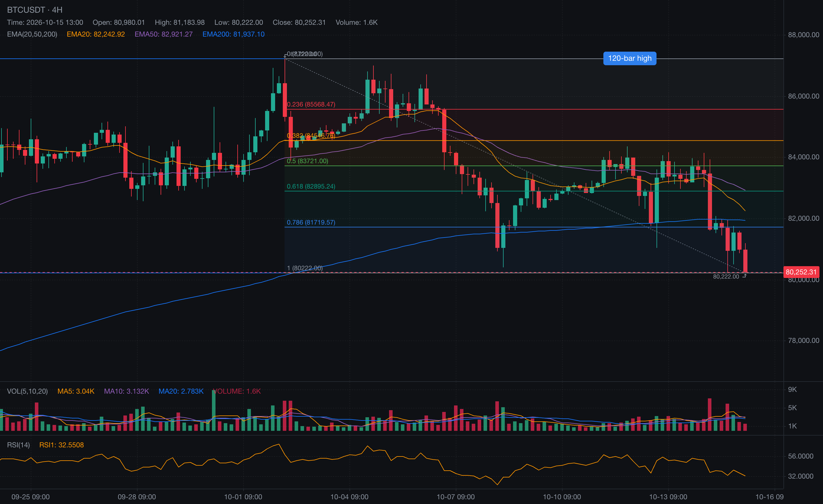823x504 pixels.
Task: Click the 78,000.00 price axis label
Action: pos(804,341)
